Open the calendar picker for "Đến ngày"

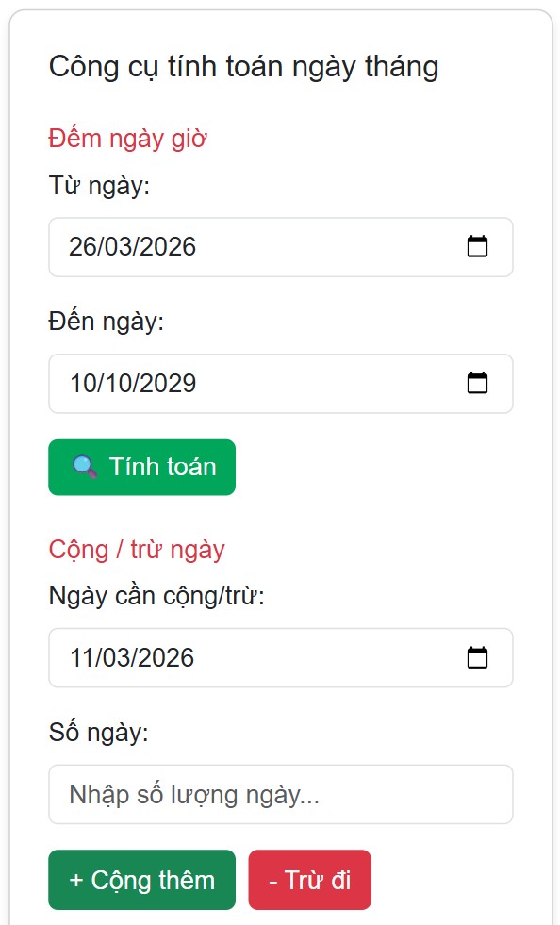coord(479,383)
